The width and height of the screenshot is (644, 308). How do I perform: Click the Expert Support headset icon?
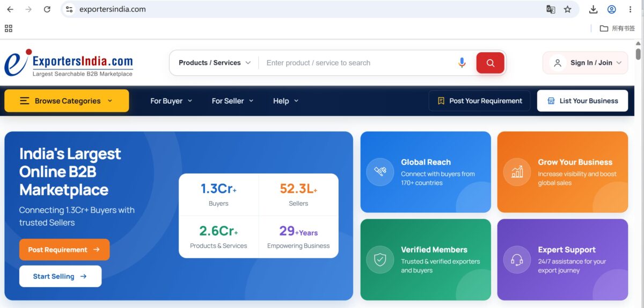pos(517,260)
